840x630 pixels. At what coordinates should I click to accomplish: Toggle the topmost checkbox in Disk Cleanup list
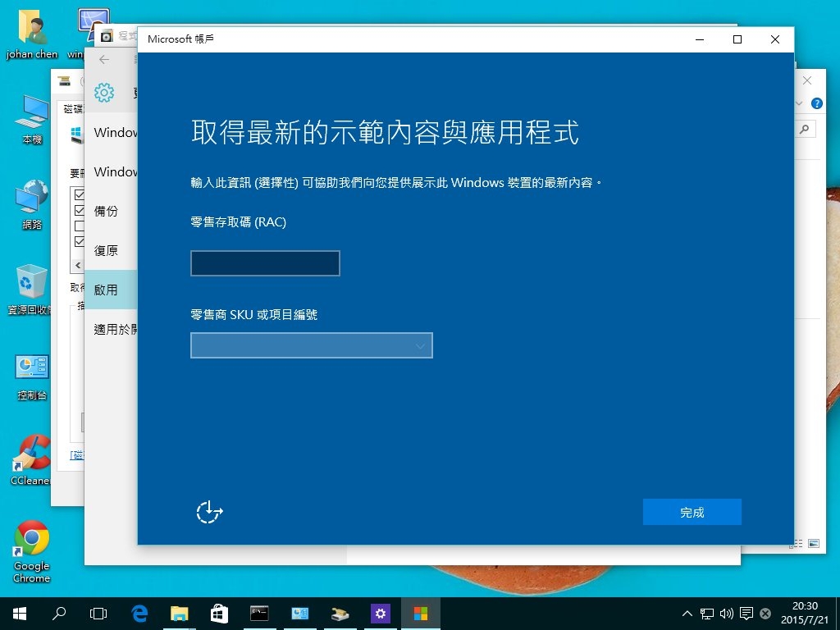80,194
